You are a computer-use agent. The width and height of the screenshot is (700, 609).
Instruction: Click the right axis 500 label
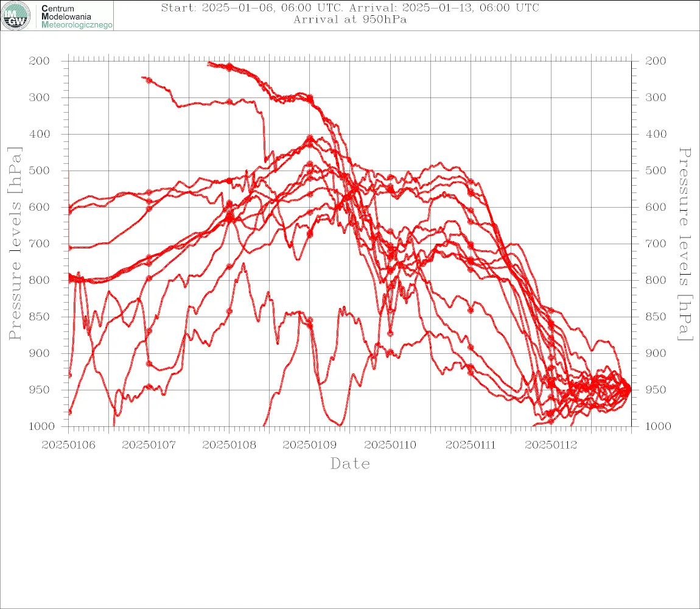coord(656,171)
